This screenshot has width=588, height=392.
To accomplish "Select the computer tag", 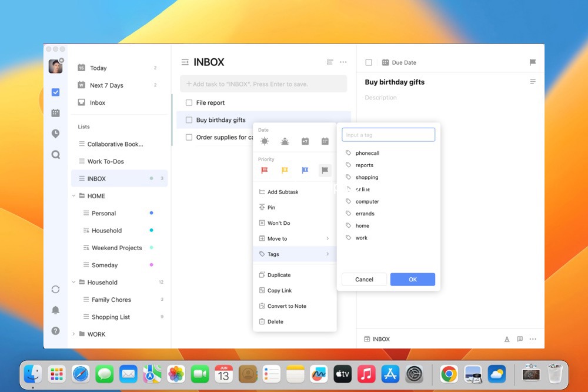I will coord(389,201).
